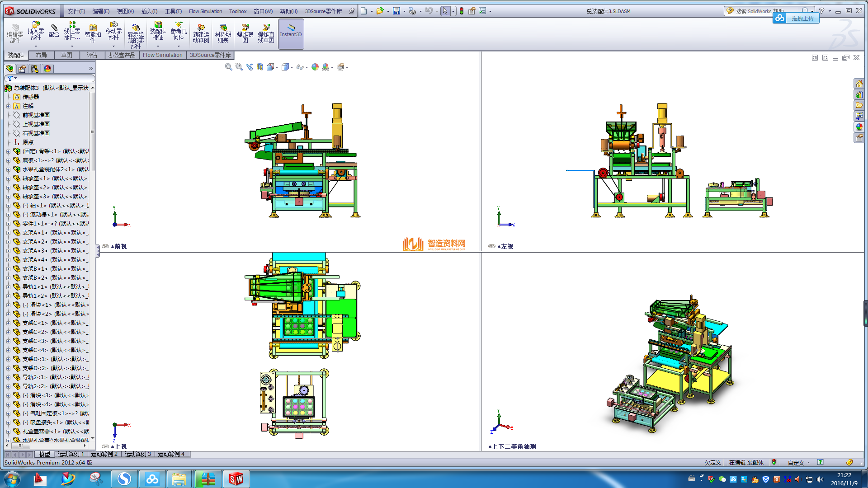Screen dimensions: 868x488
Task: Open the Display Style dropdown arrow
Action: [x=292, y=67]
